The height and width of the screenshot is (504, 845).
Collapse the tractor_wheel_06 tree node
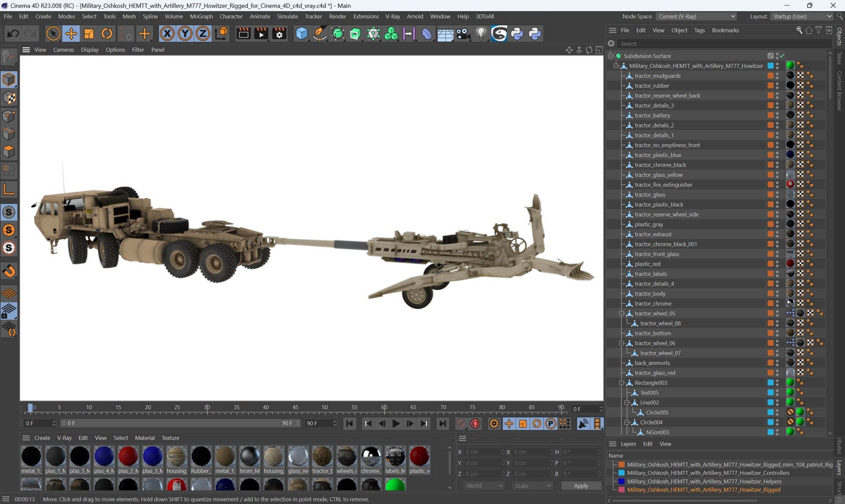point(621,343)
